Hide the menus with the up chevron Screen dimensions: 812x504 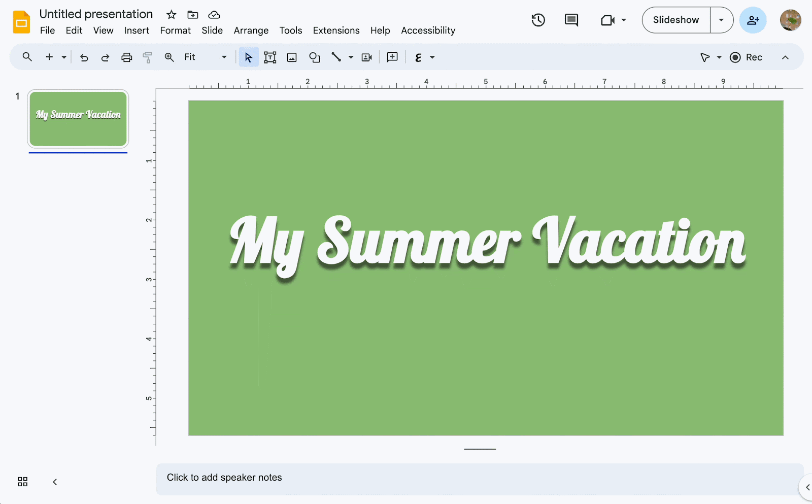tap(785, 57)
